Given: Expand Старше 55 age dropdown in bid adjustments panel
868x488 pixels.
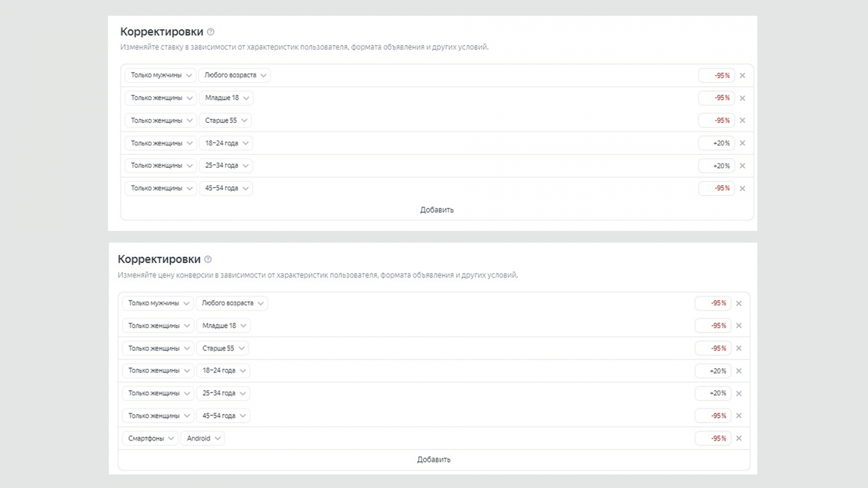Looking at the screenshot, I should pos(225,120).
